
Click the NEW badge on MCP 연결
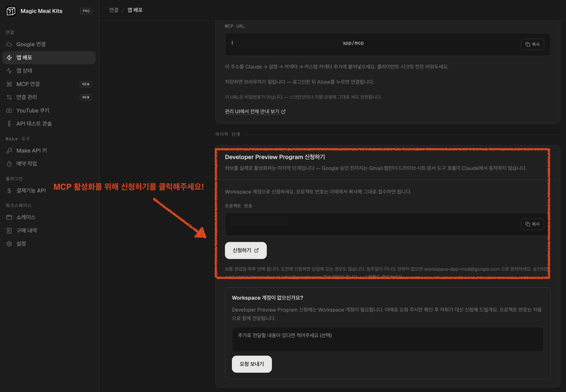[86, 84]
